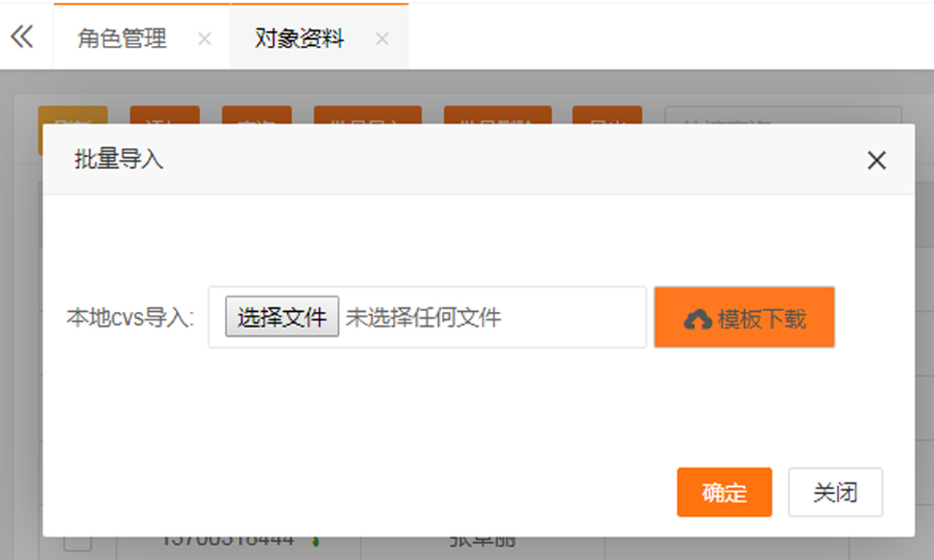Confirm import with the 确定 button

[x=724, y=492]
